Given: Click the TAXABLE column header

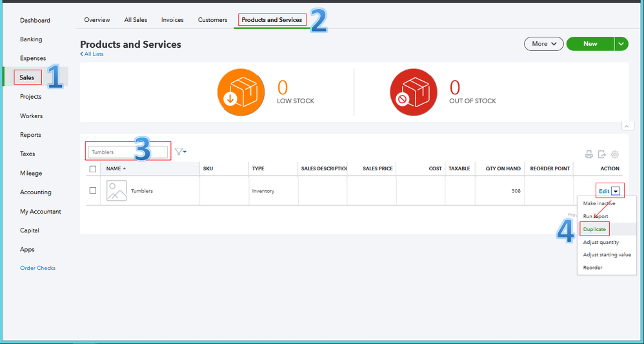Looking at the screenshot, I should 459,168.
